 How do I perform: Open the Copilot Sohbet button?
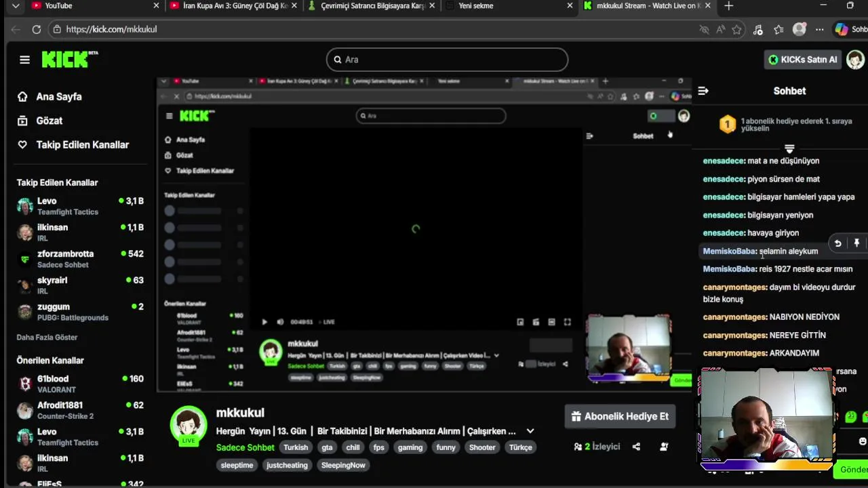click(850, 30)
